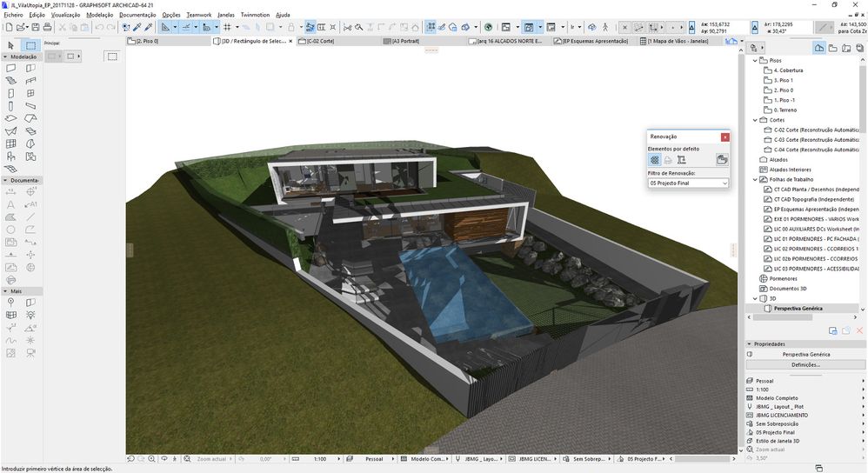Screen dimensions: 868x473
Task: Open the Twinmotion menu
Action: [x=255, y=15]
